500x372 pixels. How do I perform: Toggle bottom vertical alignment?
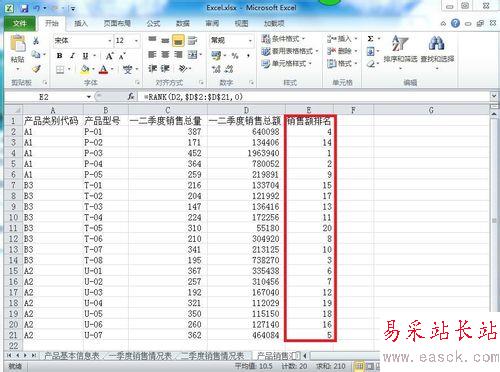coord(178,40)
